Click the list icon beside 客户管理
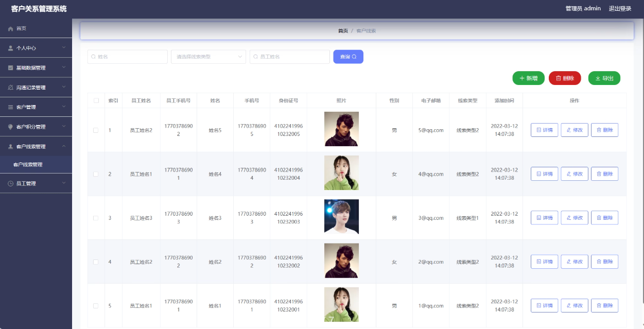The height and width of the screenshot is (329, 644). tap(10, 107)
